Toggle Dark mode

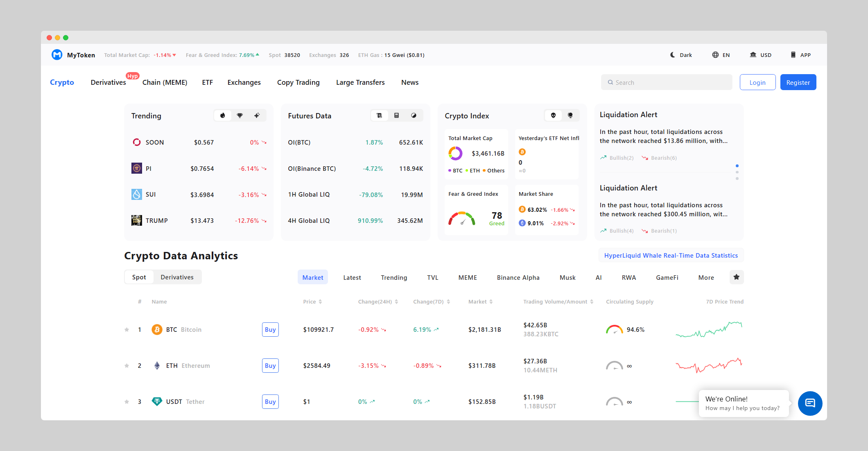(681, 55)
